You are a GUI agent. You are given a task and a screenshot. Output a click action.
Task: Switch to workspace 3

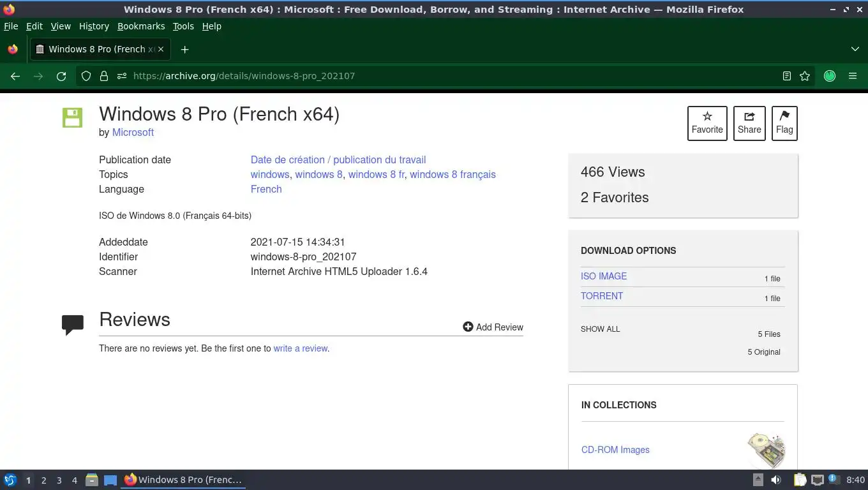pyautogui.click(x=59, y=480)
